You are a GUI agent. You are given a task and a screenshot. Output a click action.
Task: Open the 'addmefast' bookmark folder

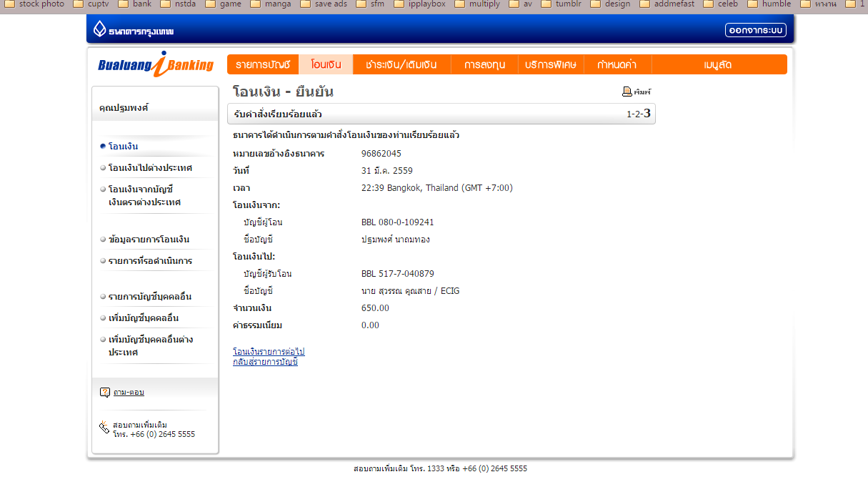click(x=667, y=4)
